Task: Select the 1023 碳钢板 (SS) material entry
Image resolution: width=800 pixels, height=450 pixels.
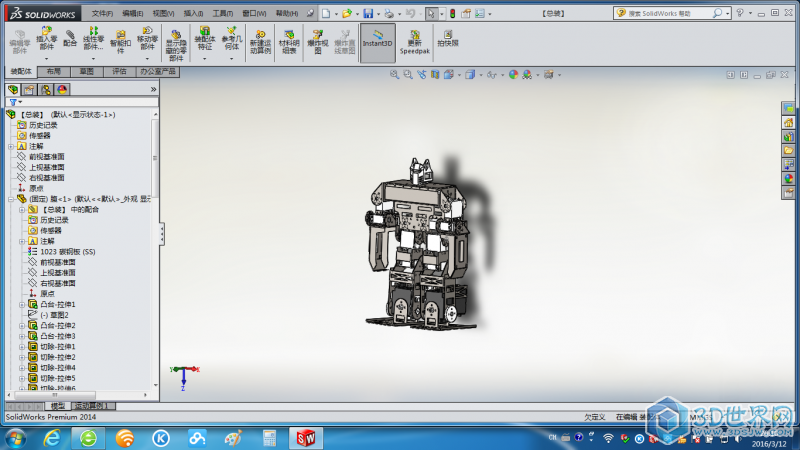Action: tap(67, 252)
